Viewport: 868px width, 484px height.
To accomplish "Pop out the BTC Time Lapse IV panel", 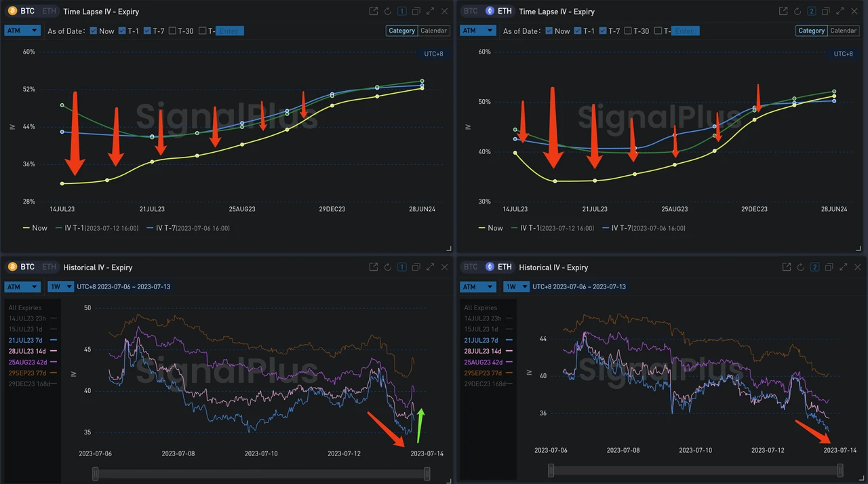I will (x=374, y=12).
